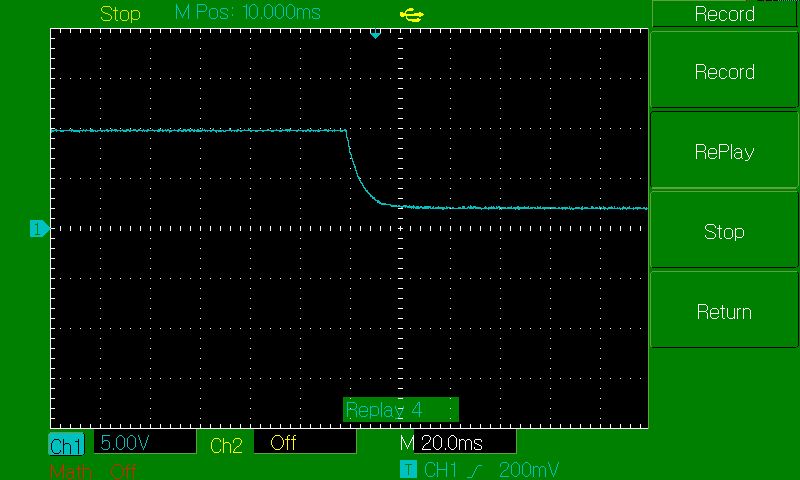Start playback with the RePlay button

724,151
